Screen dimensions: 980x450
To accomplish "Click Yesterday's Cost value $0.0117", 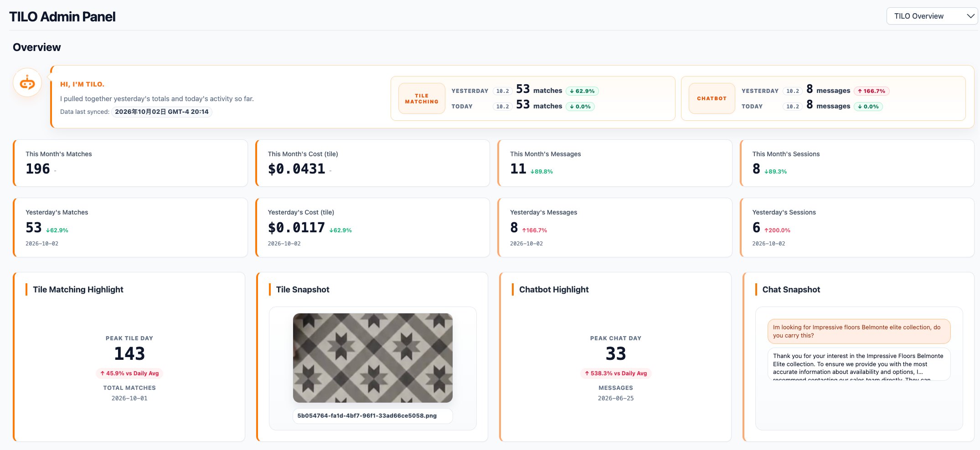I will [297, 228].
